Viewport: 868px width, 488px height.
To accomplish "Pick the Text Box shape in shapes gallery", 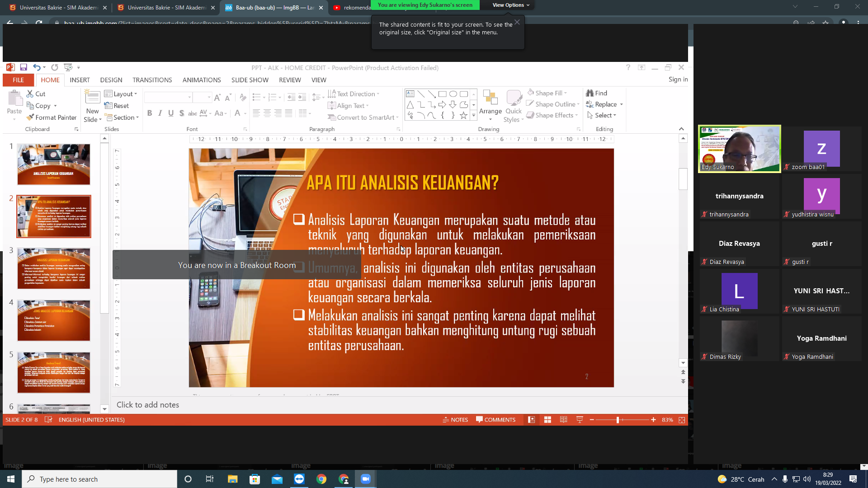I will click(x=410, y=94).
